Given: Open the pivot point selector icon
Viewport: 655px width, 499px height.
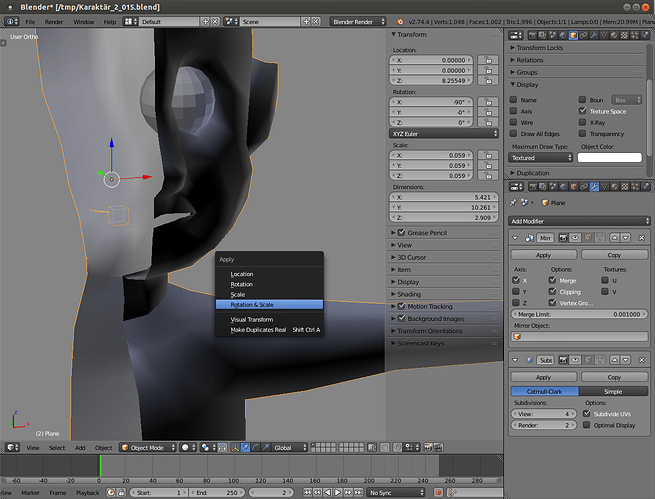Looking at the screenshot, I should point(208,447).
